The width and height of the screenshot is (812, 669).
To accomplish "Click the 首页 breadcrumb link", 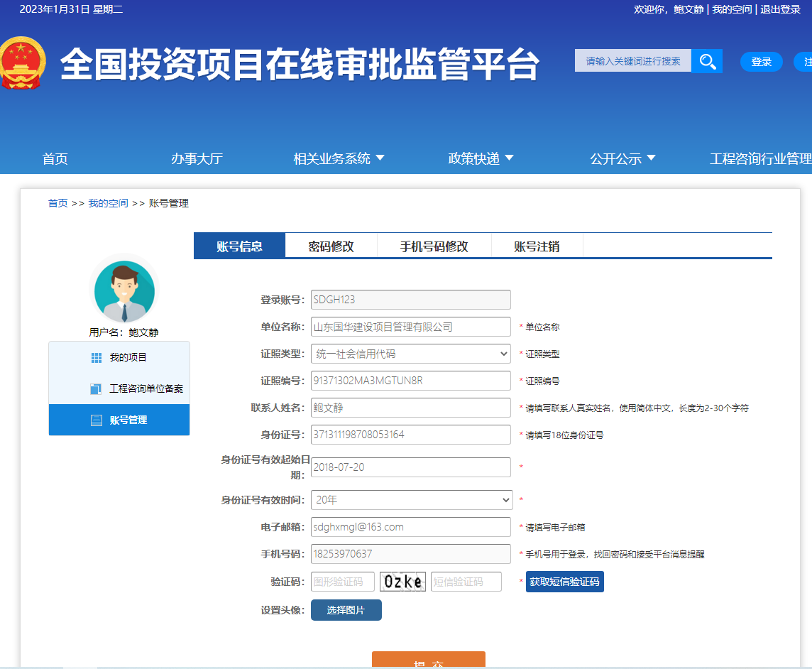I will tap(57, 203).
